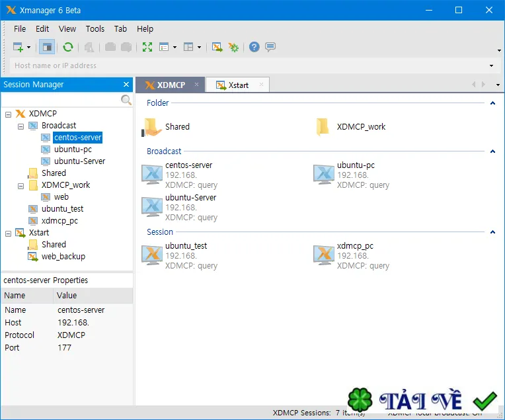
Task: Click the Session Manager search box
Action: pyautogui.click(x=61, y=101)
